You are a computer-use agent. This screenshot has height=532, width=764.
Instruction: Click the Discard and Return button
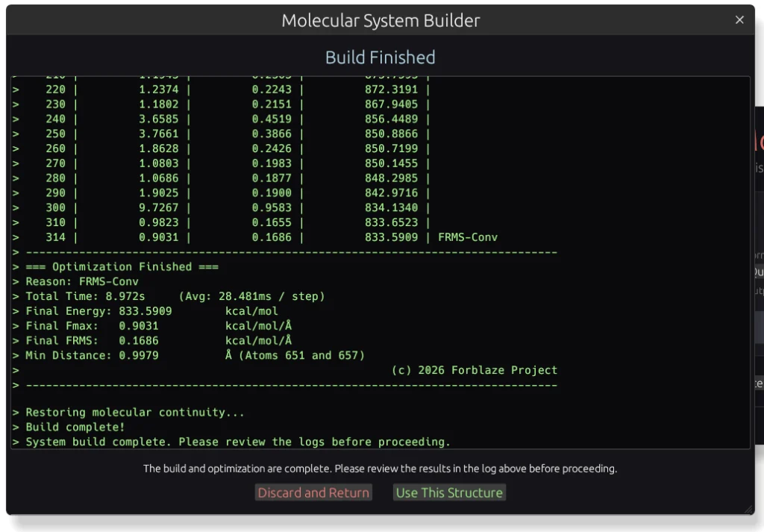(x=313, y=492)
